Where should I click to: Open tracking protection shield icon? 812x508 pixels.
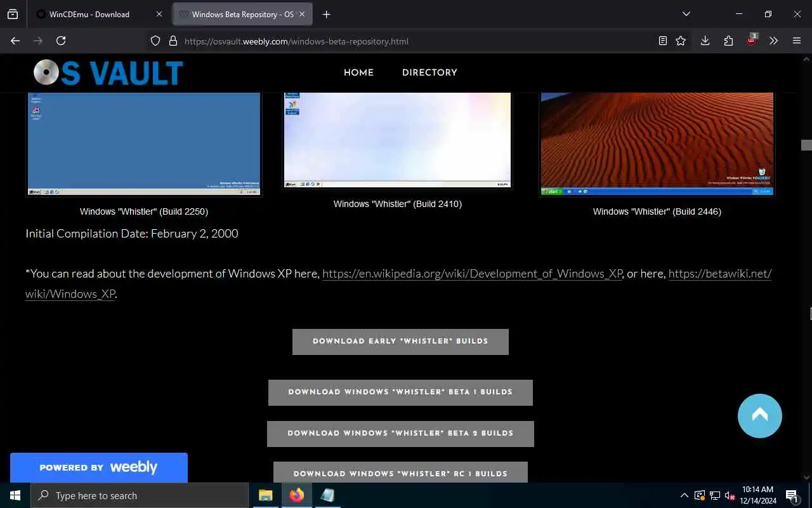155,41
